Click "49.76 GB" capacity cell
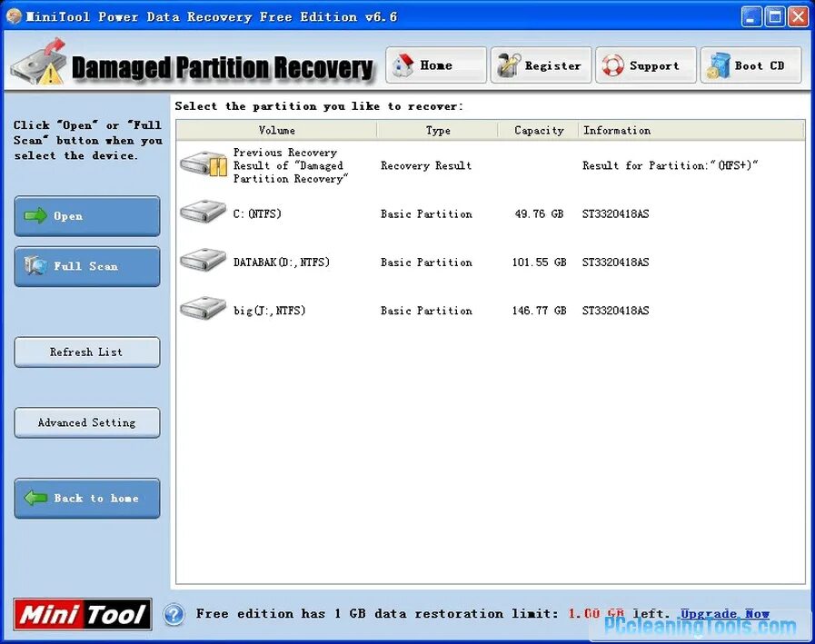The height and width of the screenshot is (644, 815). pyautogui.click(x=539, y=213)
